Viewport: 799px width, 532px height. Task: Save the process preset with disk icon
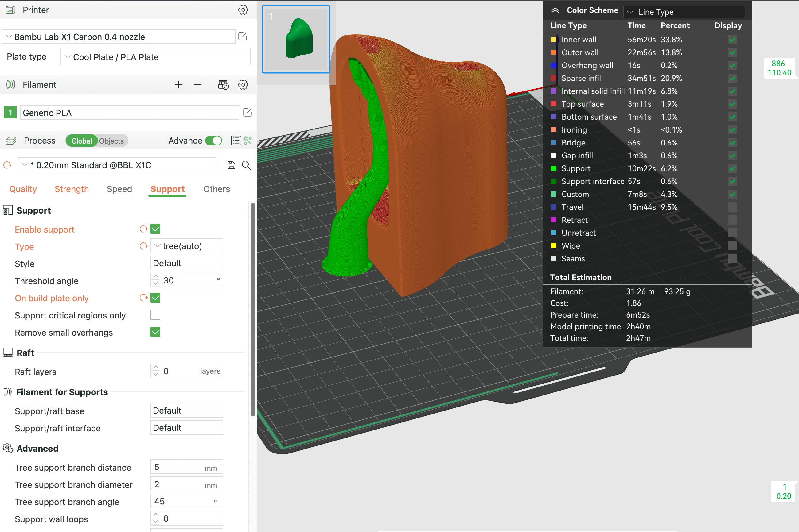pos(231,165)
